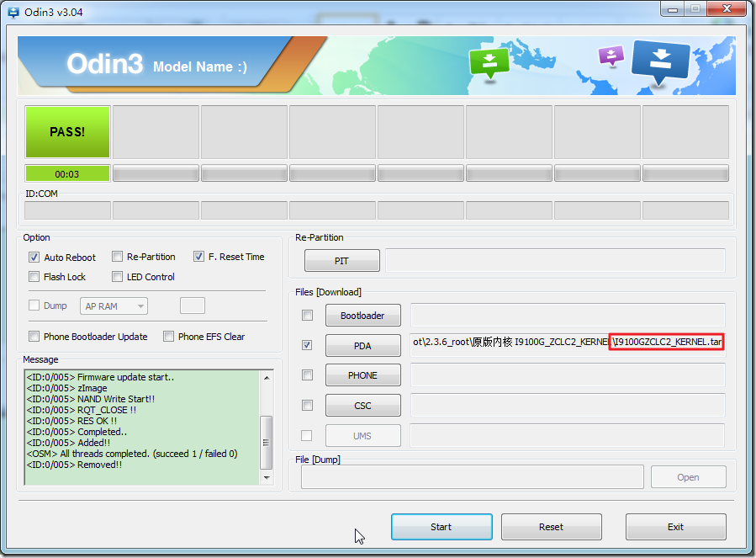Click the input box beside the AP RAM dropdown
The image size is (756, 558).
193,306
